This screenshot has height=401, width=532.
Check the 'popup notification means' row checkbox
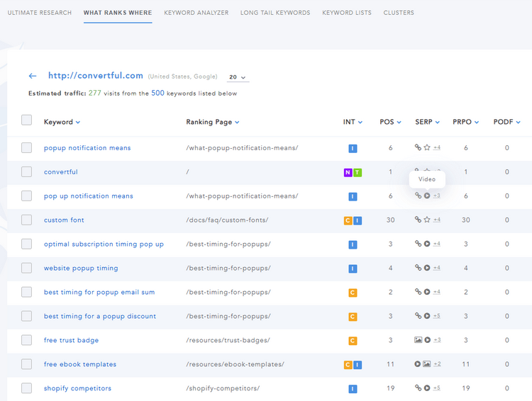click(x=26, y=148)
